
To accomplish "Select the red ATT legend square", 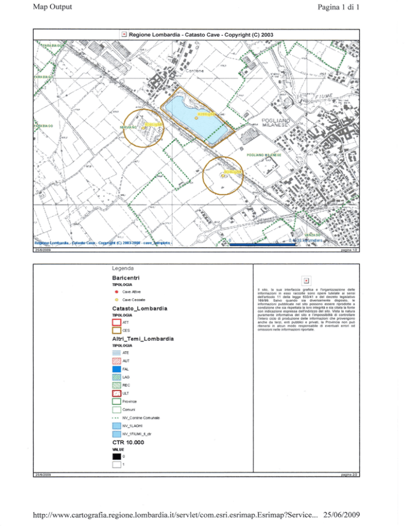I will (117, 323).
